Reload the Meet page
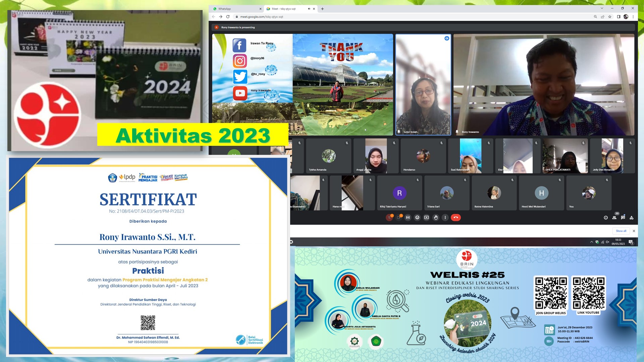644x362 pixels. (228, 17)
